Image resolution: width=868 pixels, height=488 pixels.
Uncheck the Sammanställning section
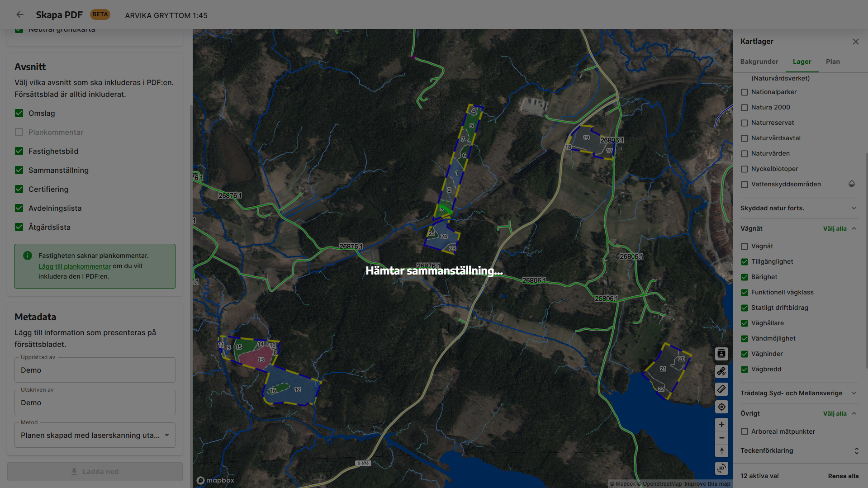[19, 170]
